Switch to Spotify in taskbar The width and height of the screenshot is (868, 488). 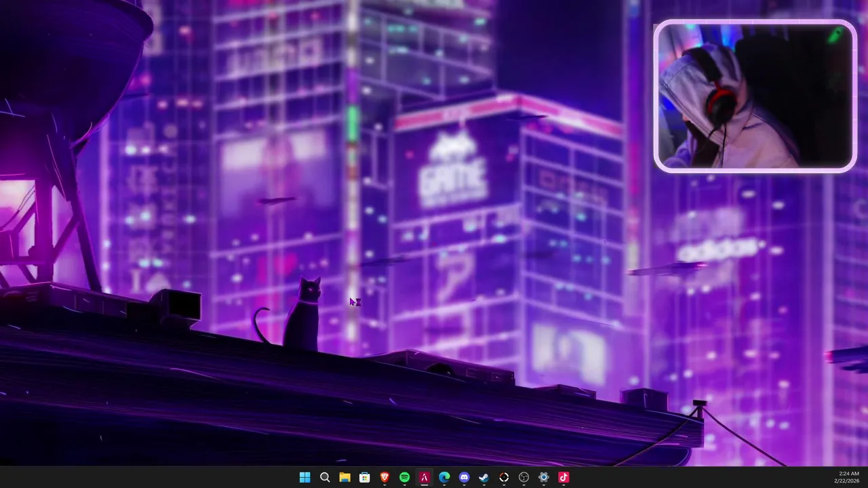[x=404, y=477]
